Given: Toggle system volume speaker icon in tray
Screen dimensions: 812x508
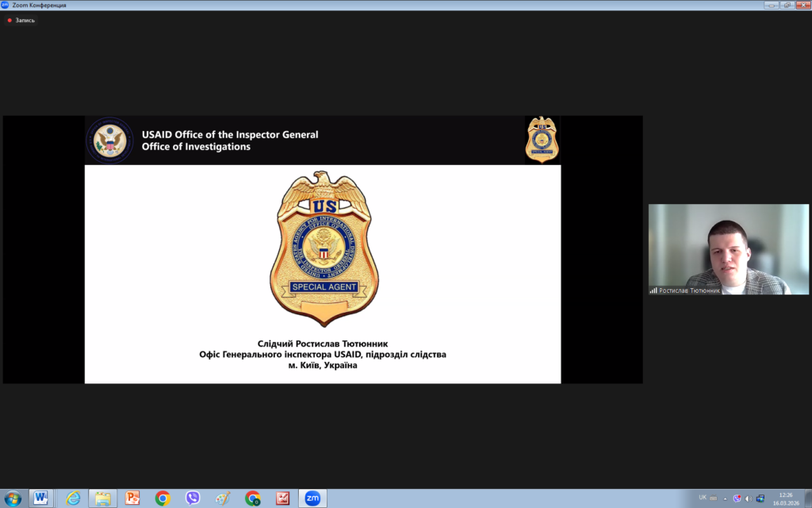Looking at the screenshot, I should coord(748,498).
